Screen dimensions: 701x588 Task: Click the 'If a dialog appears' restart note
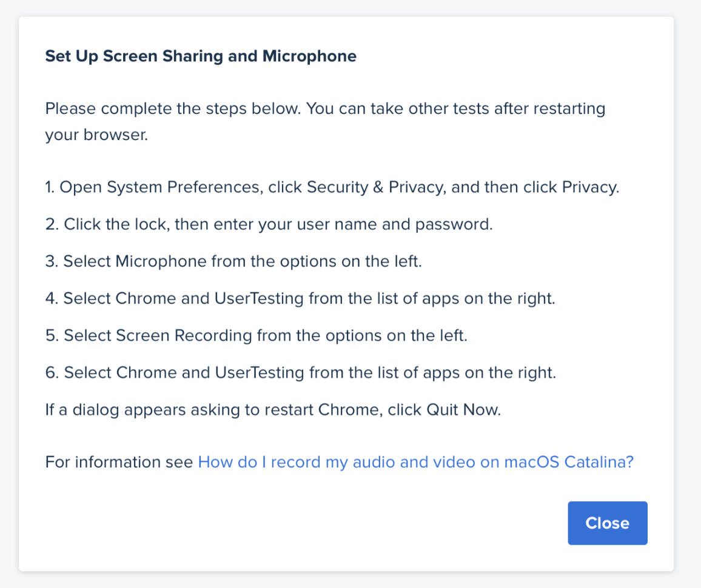(x=273, y=410)
